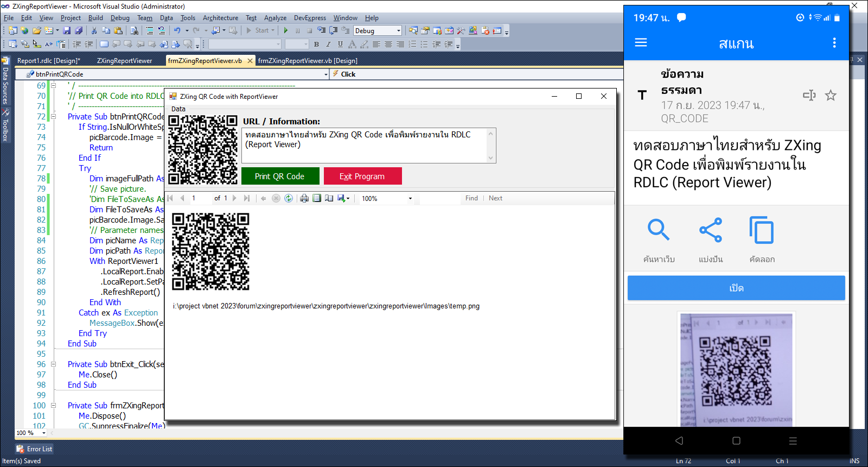The height and width of the screenshot is (467, 868).
Task: Tap the copy icon on phone
Action: (x=762, y=230)
